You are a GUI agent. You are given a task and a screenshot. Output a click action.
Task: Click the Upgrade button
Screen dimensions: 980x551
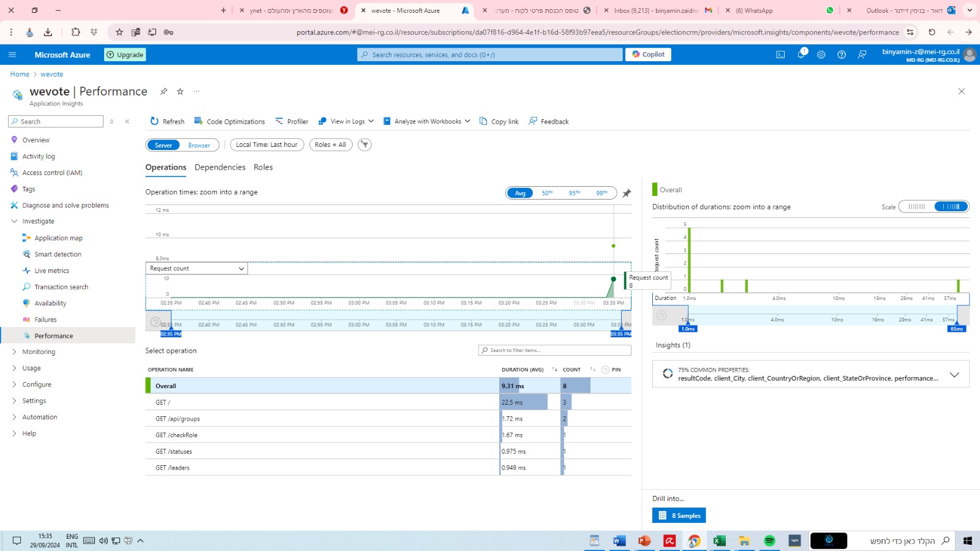[125, 54]
